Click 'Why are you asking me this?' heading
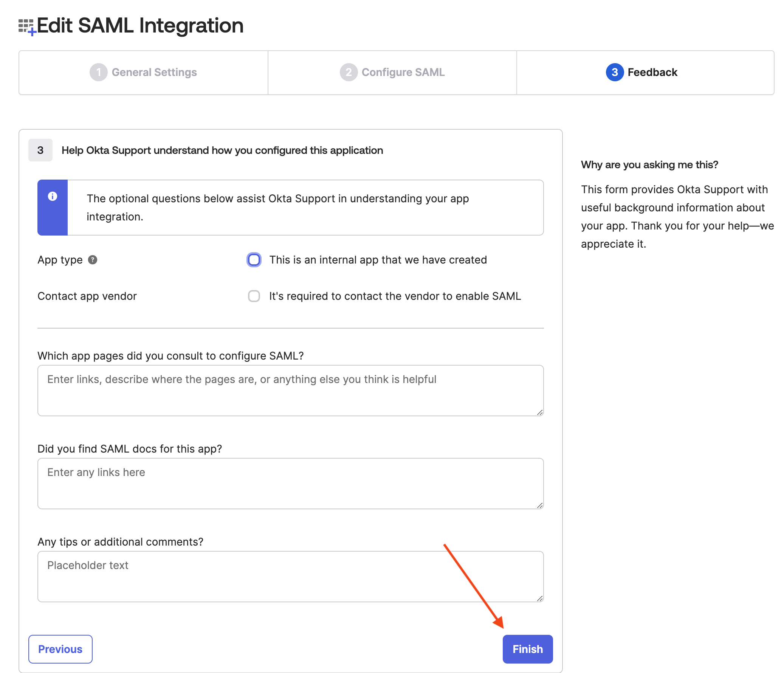The width and height of the screenshot is (784, 673). [x=649, y=164]
